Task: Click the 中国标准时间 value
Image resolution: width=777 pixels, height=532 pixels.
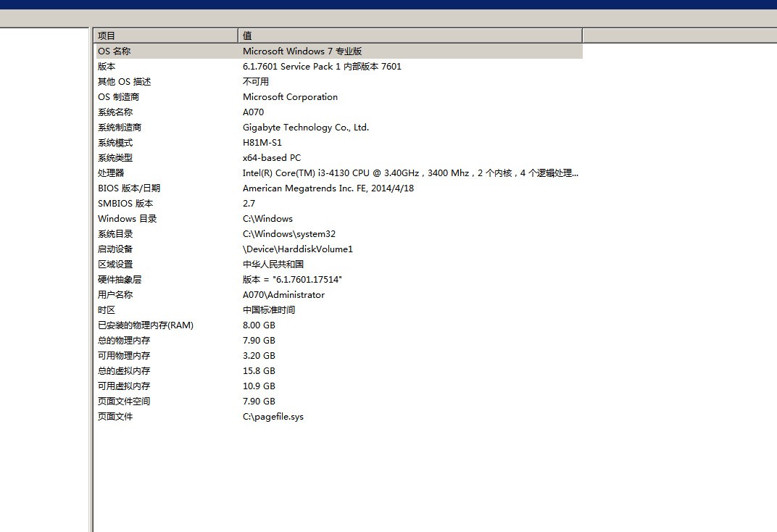Action: (269, 310)
